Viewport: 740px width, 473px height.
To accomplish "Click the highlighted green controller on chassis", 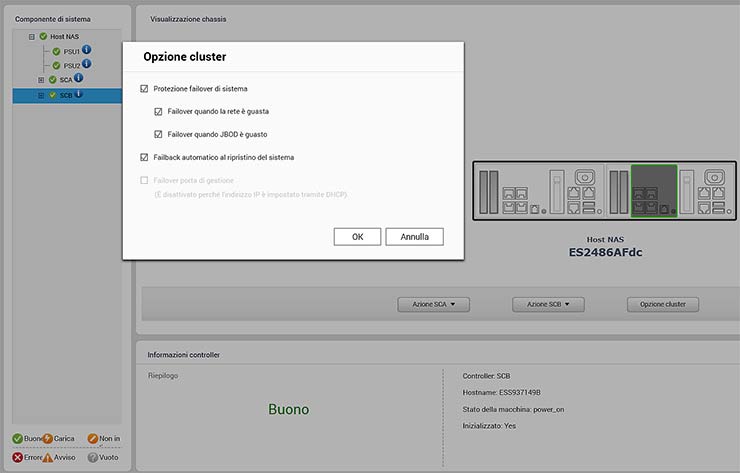I will (x=651, y=189).
